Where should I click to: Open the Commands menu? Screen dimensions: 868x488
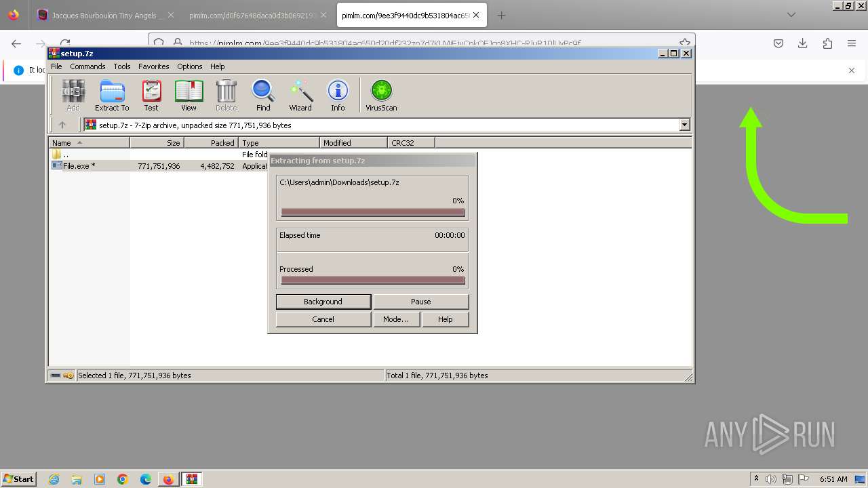click(x=87, y=66)
